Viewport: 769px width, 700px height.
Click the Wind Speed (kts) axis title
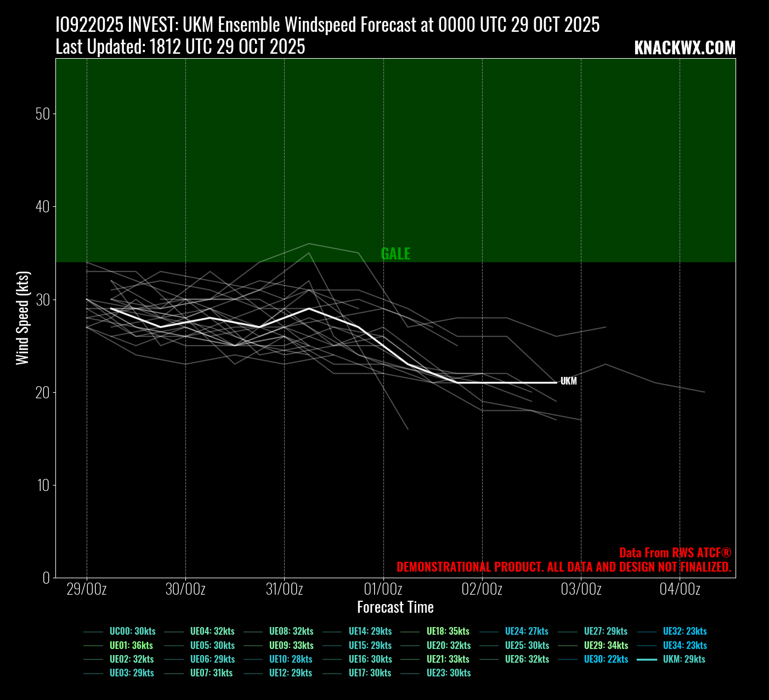coord(22,318)
